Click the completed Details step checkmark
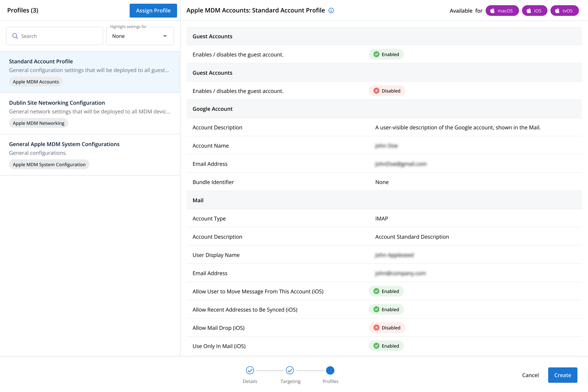This screenshot has height=392, width=588. [250, 370]
